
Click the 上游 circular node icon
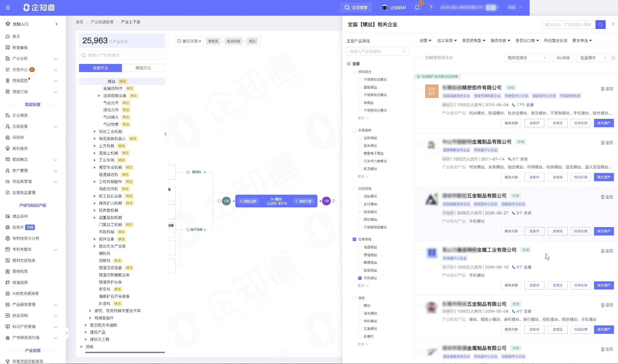(x=226, y=201)
